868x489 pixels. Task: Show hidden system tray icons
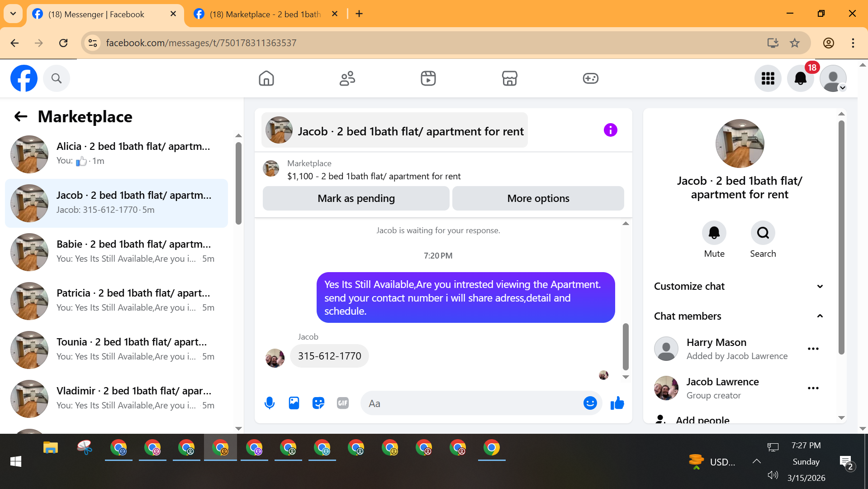coord(756,461)
